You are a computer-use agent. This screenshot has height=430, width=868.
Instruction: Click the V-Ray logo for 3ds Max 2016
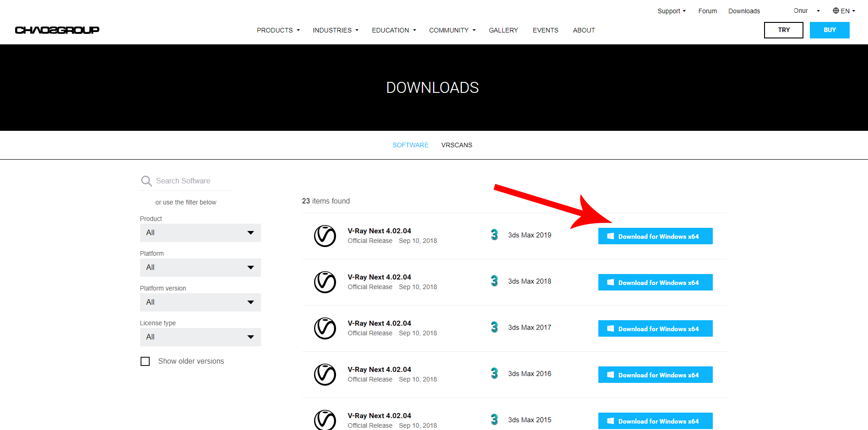pos(325,375)
